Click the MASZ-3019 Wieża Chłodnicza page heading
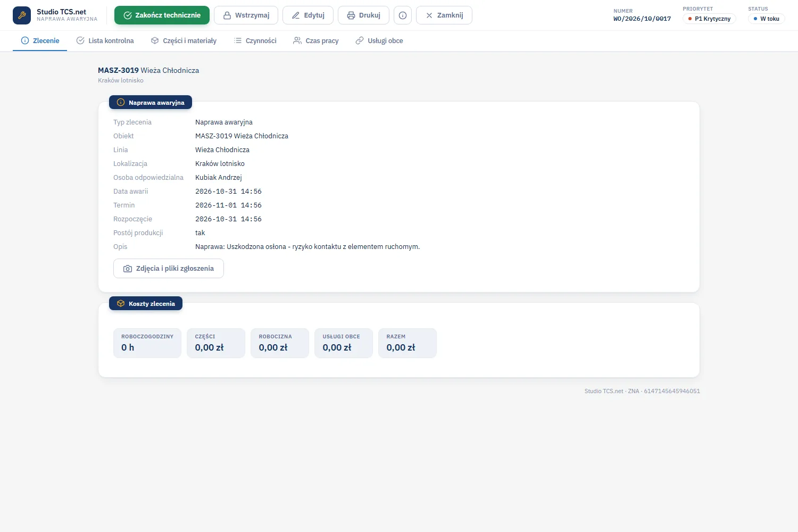The image size is (798, 532). 148,70
